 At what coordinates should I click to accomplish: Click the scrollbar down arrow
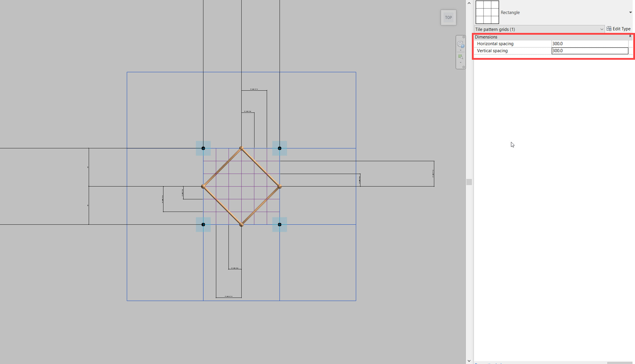pyautogui.click(x=469, y=361)
